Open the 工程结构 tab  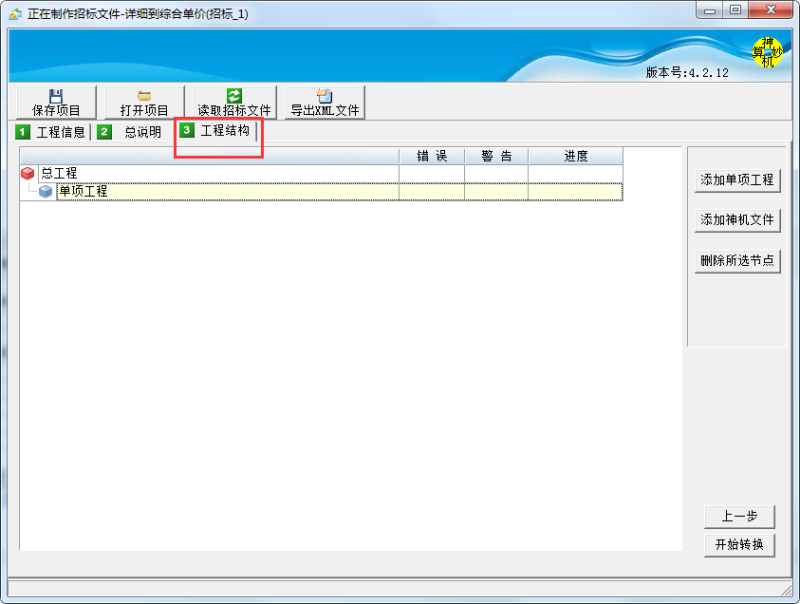click(x=216, y=131)
